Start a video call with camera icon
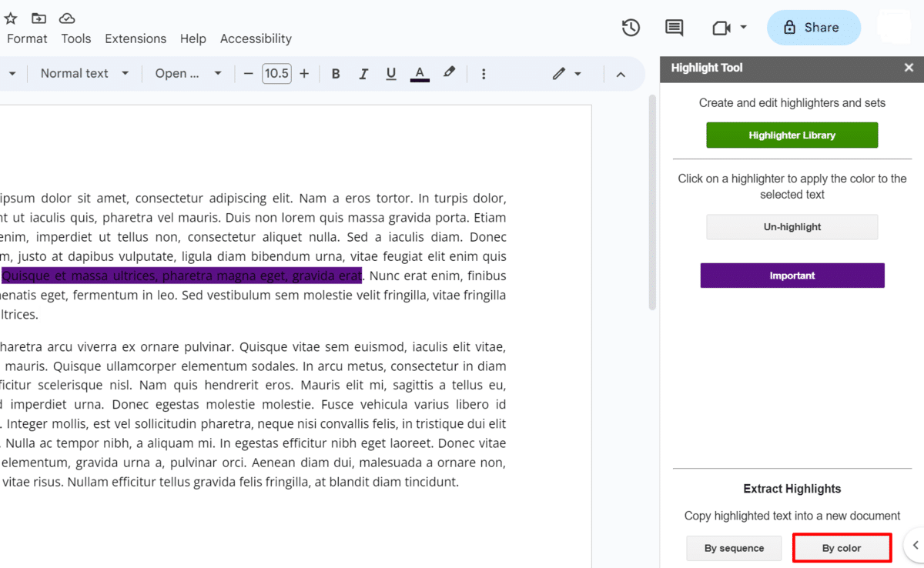Image resolution: width=924 pixels, height=568 pixels. (721, 28)
